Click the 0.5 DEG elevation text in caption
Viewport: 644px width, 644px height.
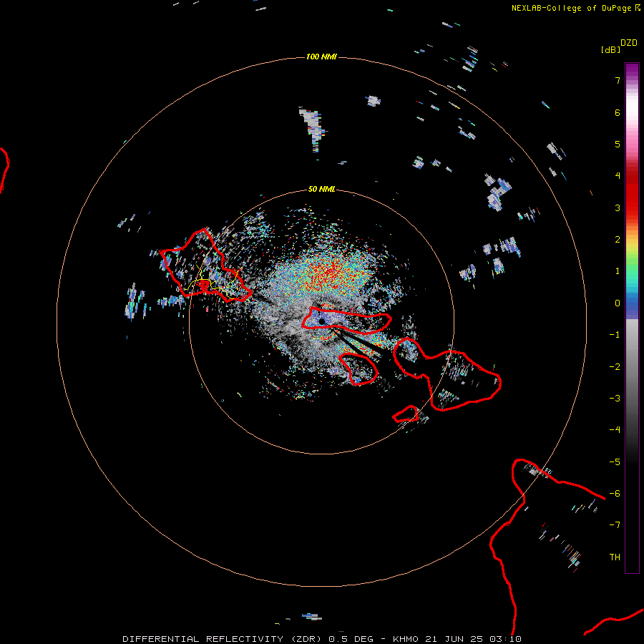(351, 639)
